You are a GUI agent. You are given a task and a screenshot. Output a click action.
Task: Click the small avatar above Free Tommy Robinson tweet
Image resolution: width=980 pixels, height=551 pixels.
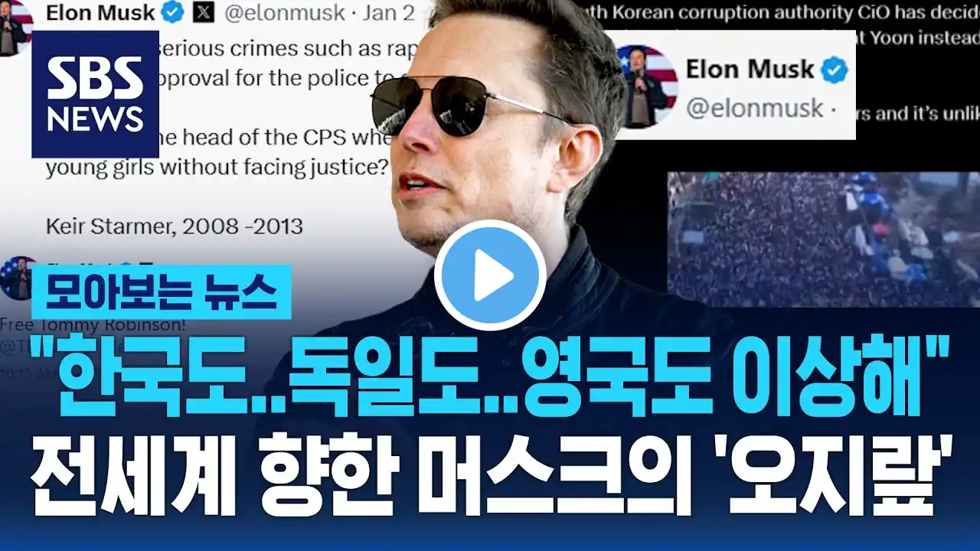tap(18, 279)
